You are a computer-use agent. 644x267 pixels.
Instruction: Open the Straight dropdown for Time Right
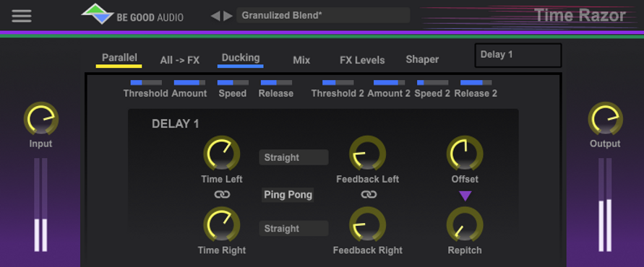293,229
